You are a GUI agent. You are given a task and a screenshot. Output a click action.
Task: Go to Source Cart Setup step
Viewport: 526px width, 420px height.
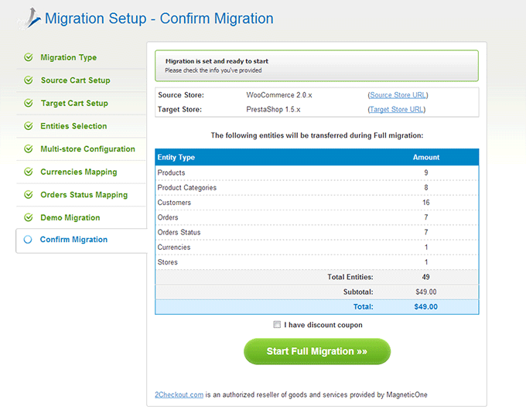tap(76, 80)
